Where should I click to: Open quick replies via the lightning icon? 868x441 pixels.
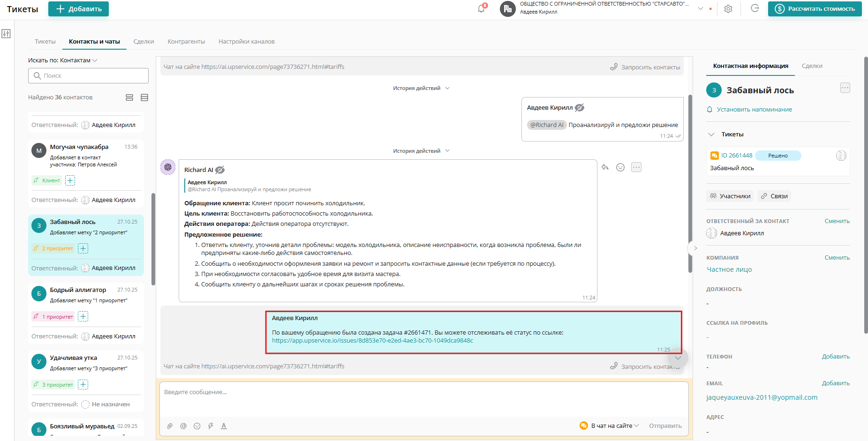[211, 426]
